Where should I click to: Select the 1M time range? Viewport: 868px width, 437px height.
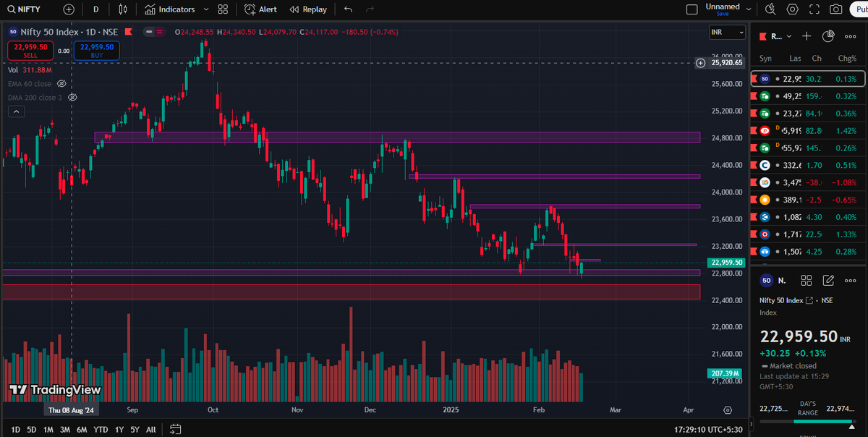click(x=48, y=429)
